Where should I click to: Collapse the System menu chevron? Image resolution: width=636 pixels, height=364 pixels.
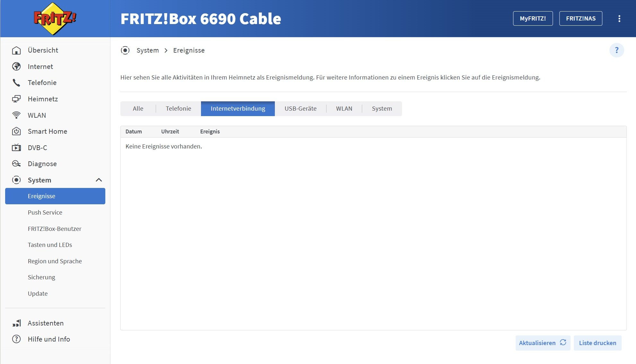(99, 180)
